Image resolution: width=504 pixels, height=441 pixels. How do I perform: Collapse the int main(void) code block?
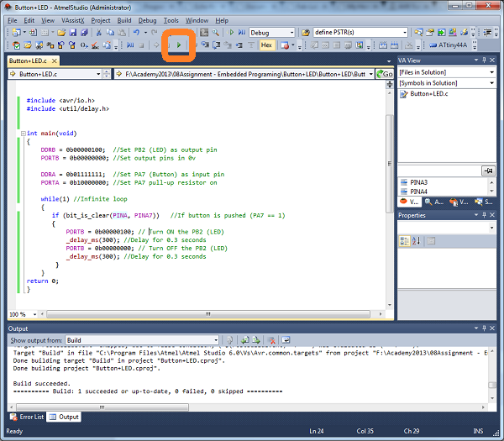[x=24, y=133]
